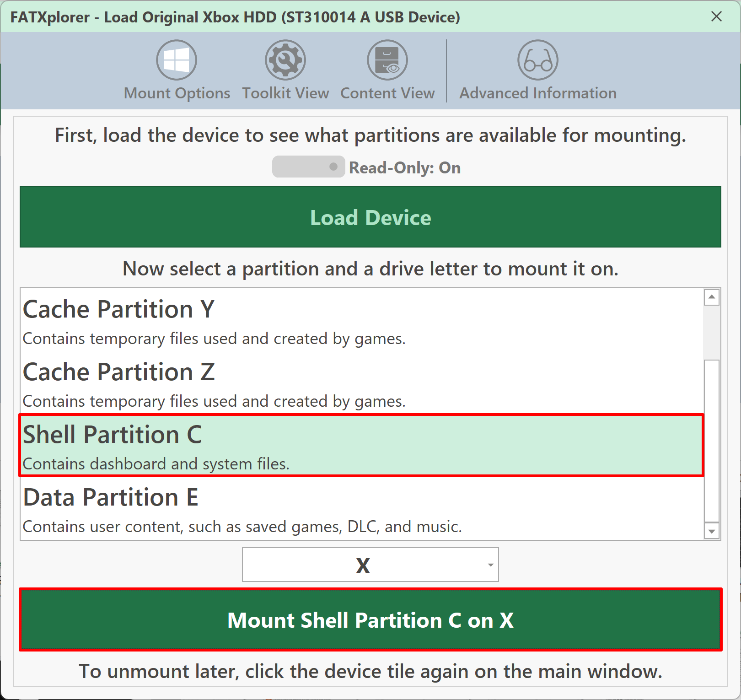Select the Mount Options label
741x700 pixels.
coord(177,93)
